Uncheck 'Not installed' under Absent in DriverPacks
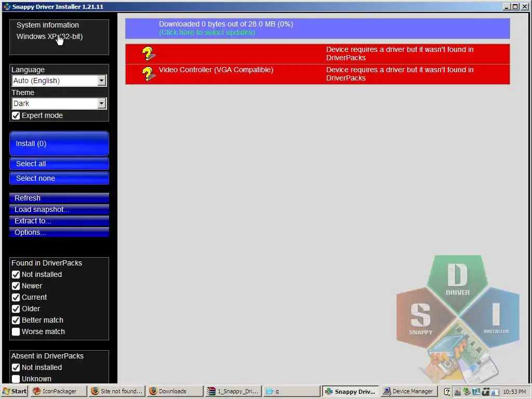 click(x=16, y=367)
